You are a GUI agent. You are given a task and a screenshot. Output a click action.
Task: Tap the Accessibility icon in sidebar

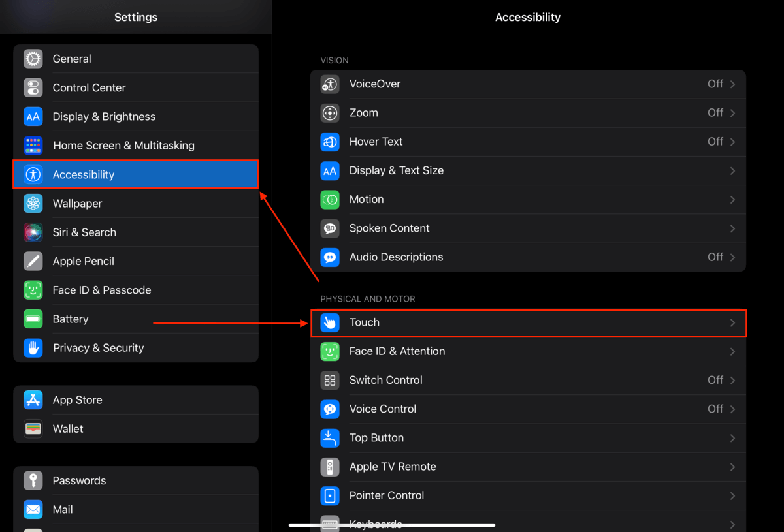tap(33, 174)
